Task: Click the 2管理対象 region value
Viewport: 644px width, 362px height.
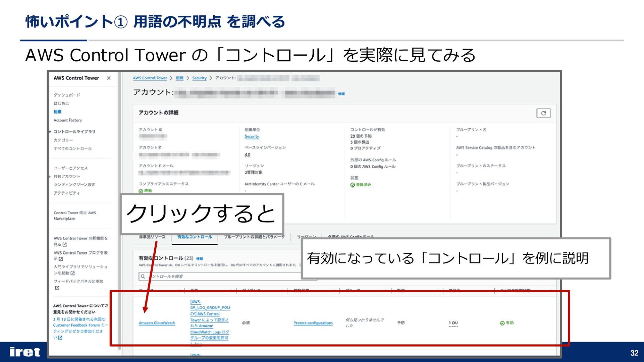Action: pos(253,172)
